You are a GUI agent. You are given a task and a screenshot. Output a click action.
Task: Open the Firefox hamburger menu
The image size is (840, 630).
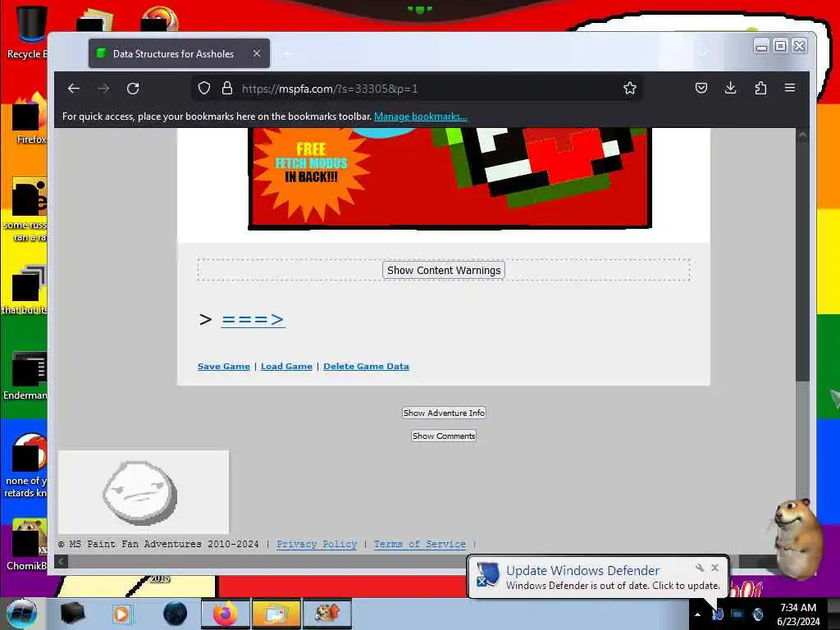pos(790,88)
